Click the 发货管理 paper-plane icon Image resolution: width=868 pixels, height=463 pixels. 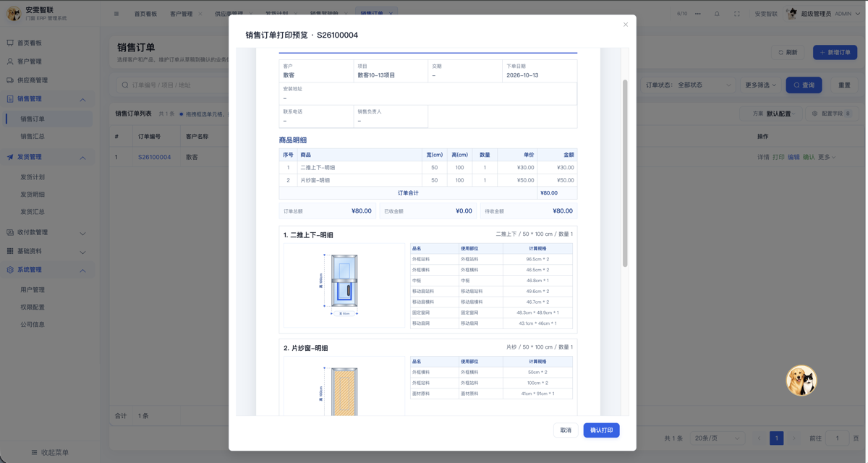point(10,157)
